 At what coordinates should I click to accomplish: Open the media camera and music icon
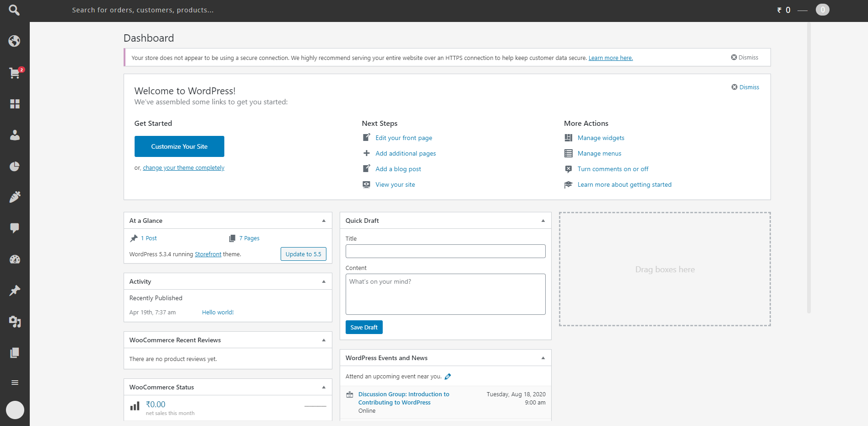tap(15, 322)
